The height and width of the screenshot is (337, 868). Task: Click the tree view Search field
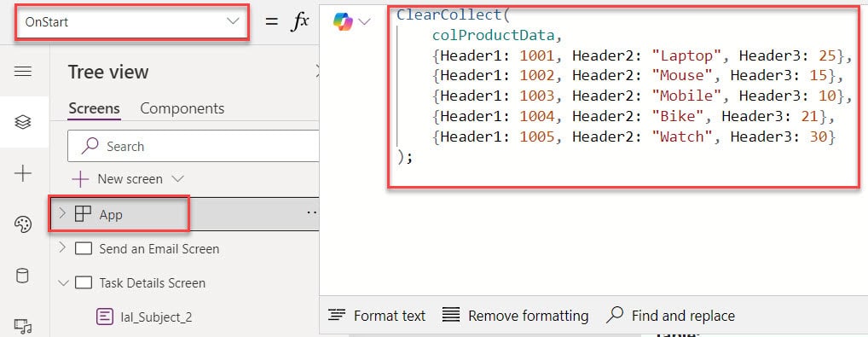194,147
